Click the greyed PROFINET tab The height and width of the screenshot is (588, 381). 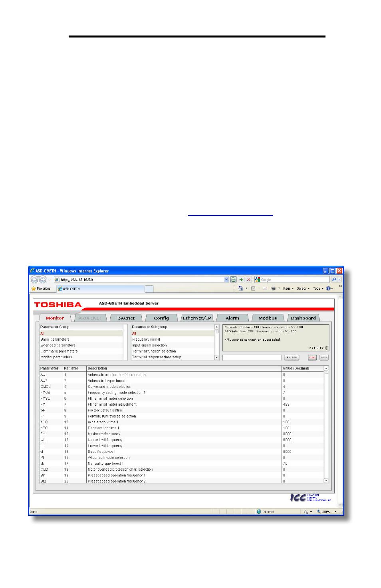90,318
